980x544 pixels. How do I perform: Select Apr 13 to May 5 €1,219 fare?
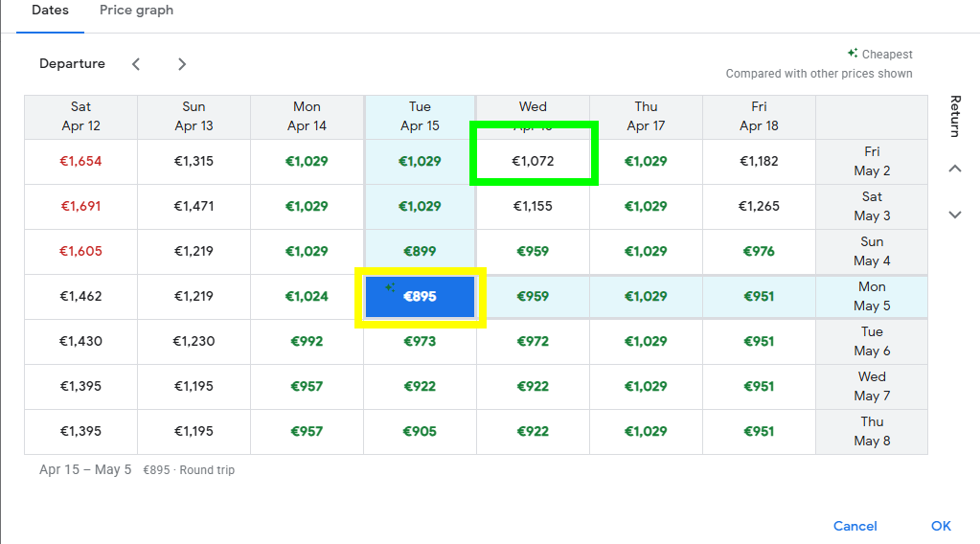coord(194,296)
